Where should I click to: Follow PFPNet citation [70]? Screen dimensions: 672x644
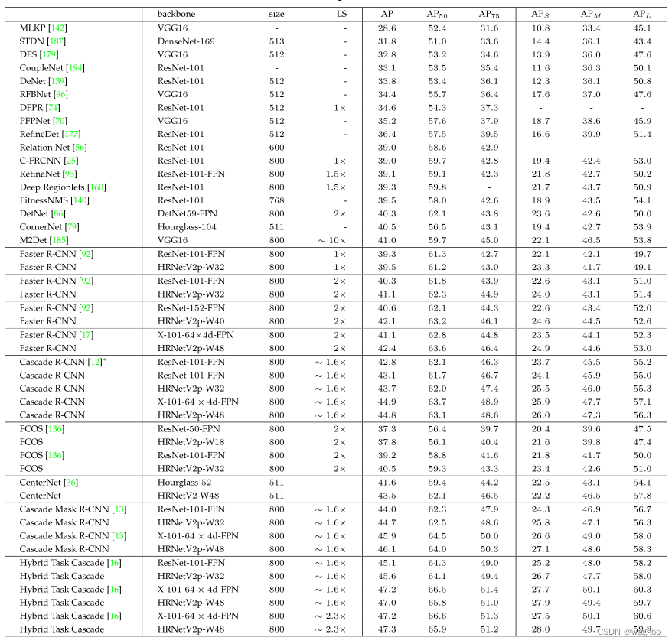pyautogui.click(x=60, y=121)
